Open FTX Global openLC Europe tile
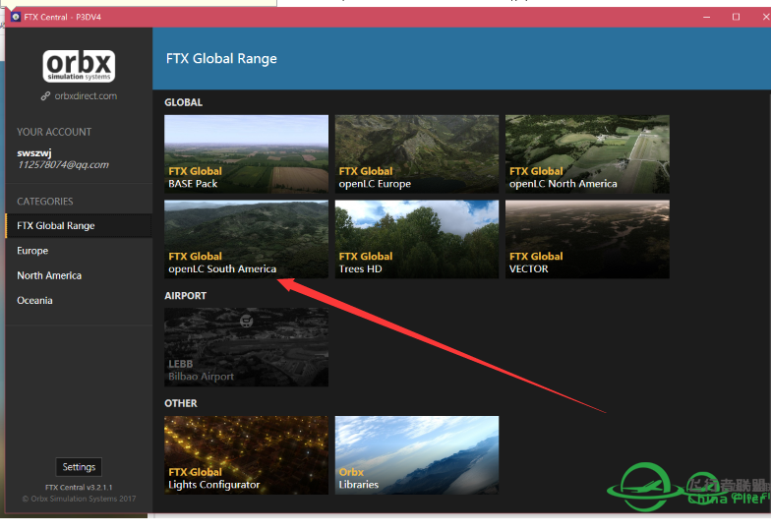Viewport: 771px width, 532px height. [417, 153]
